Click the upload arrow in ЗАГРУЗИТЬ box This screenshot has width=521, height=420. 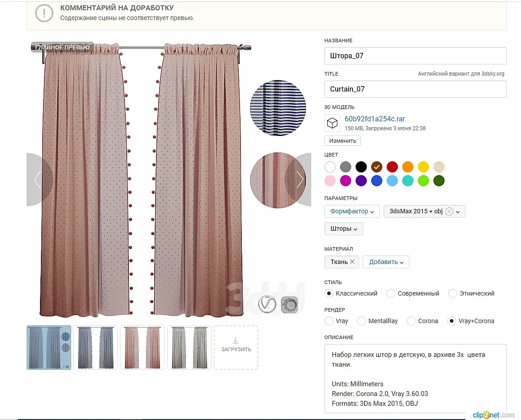[236, 340]
